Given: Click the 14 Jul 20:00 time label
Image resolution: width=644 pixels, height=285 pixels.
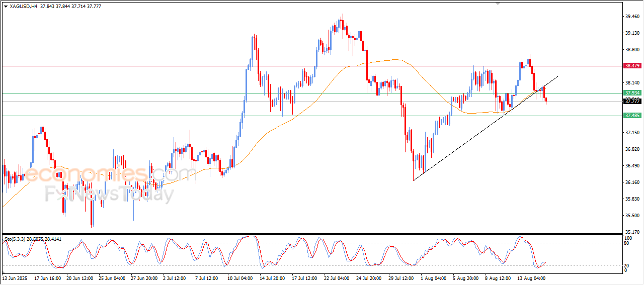Looking at the screenshot, I should (x=273, y=277).
